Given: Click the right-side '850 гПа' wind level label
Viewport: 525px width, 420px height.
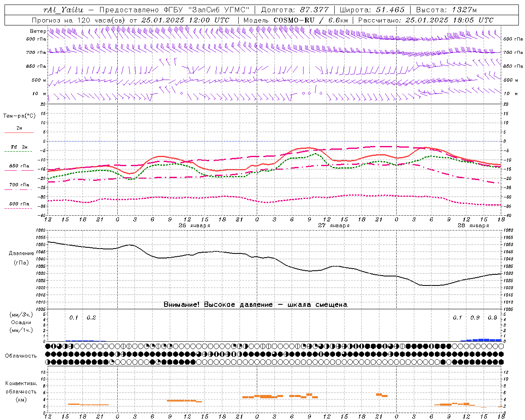Looking at the screenshot, I should coord(513,66).
